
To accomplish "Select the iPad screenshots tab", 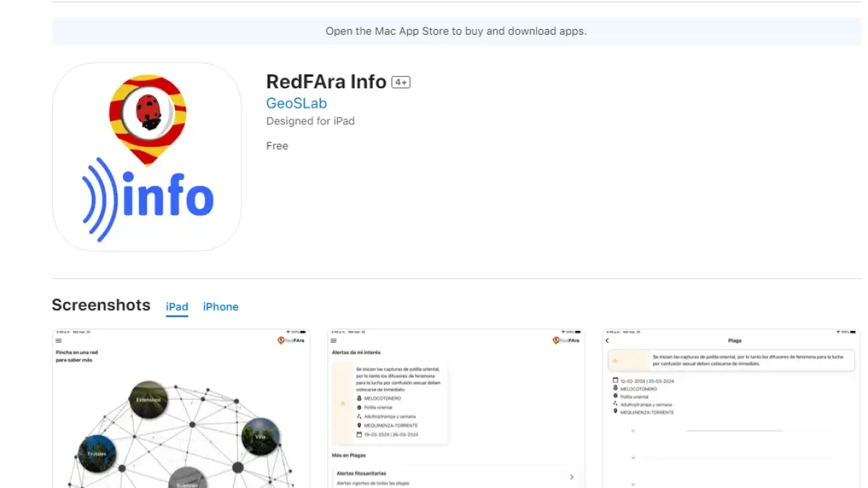I will point(177,307).
